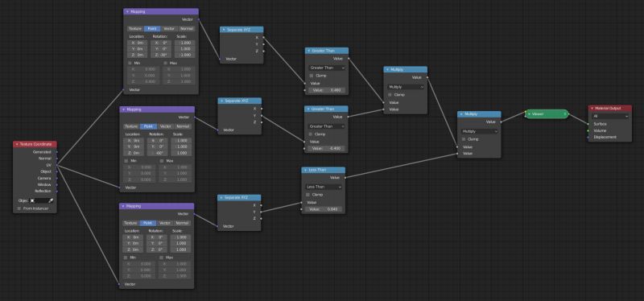Click the Camera output socket of Texture Coordinate

tap(56, 178)
